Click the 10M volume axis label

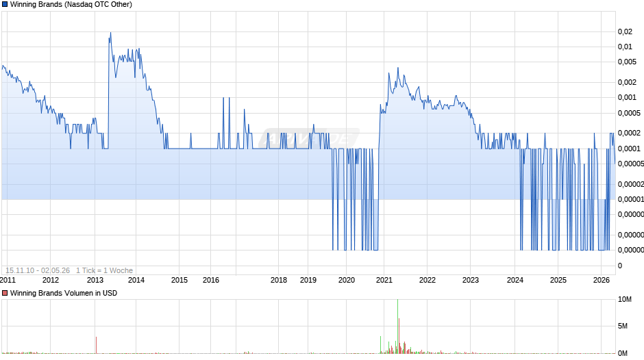625,299
